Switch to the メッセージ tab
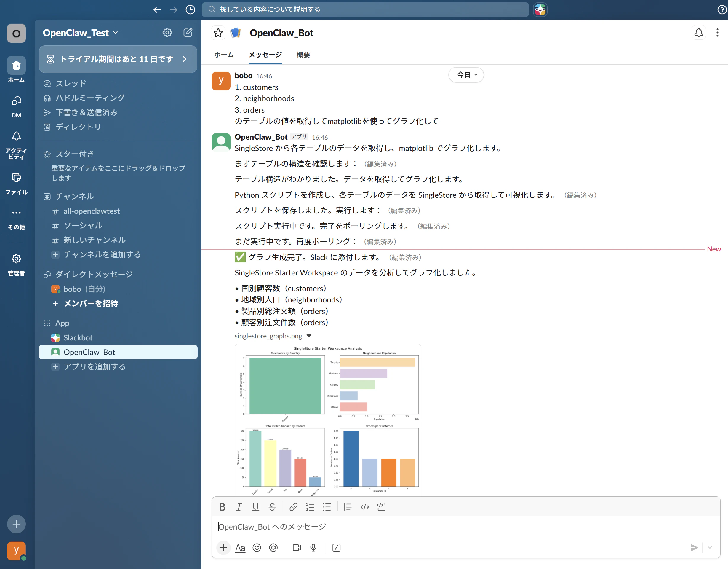This screenshot has width=728, height=569. click(x=265, y=55)
